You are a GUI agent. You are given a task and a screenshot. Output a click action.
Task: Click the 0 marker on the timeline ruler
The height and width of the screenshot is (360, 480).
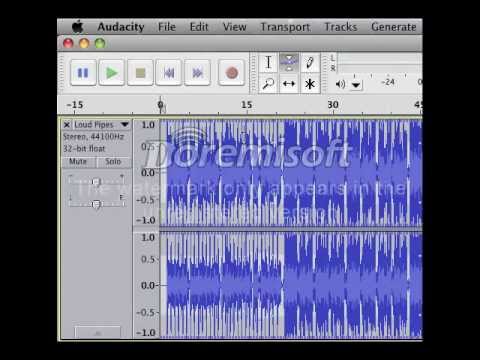(160, 105)
